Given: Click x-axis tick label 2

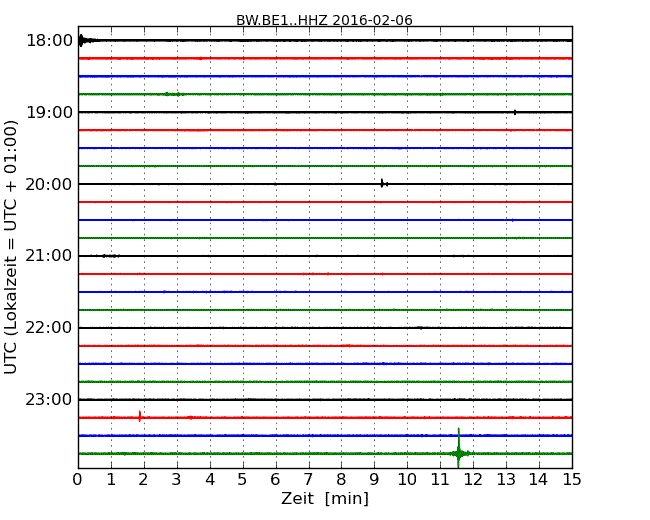Looking at the screenshot, I should [x=143, y=480].
